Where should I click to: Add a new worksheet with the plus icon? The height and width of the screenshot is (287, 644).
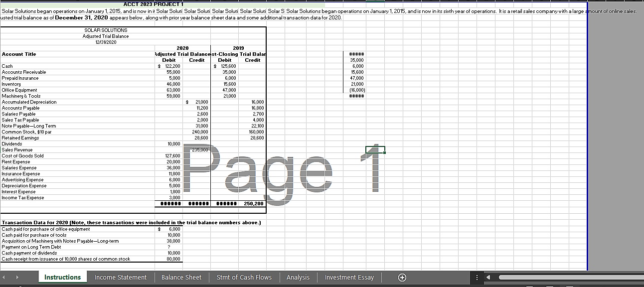tap(402, 277)
